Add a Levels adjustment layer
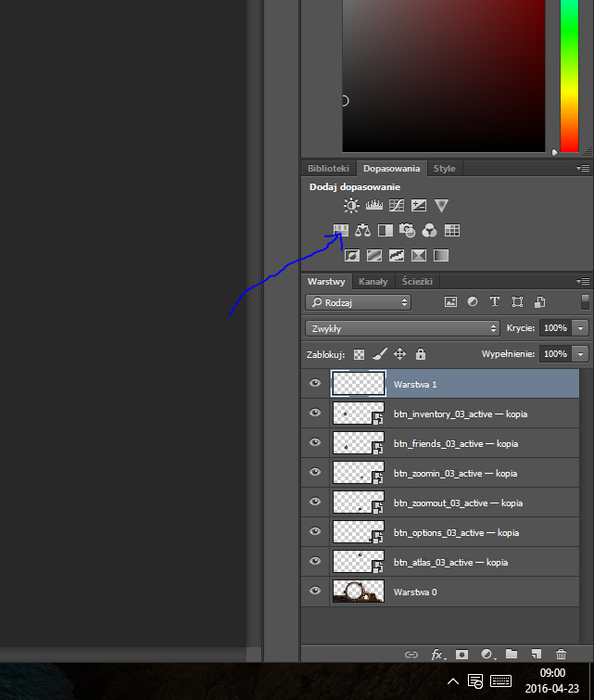The image size is (594, 700). [x=374, y=205]
